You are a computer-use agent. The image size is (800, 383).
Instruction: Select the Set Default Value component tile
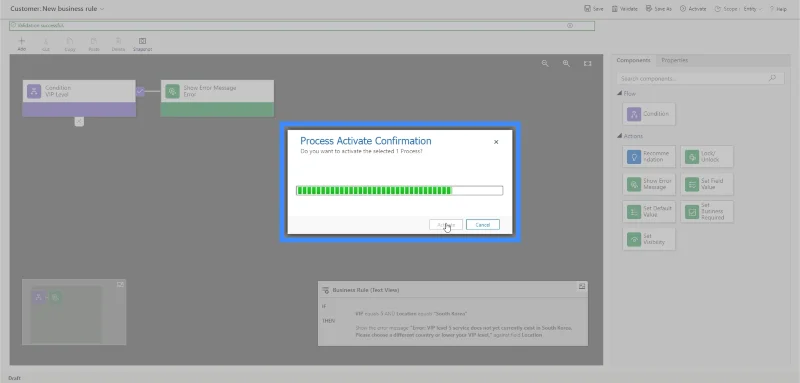649,212
